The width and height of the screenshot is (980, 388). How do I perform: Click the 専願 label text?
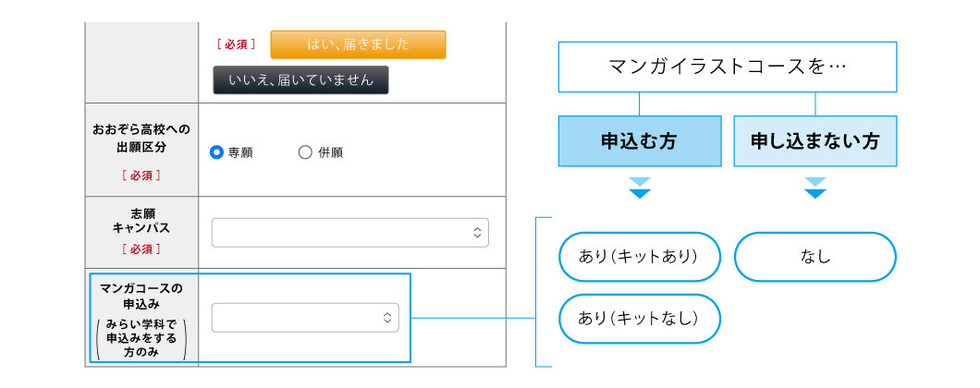pyautogui.click(x=240, y=153)
